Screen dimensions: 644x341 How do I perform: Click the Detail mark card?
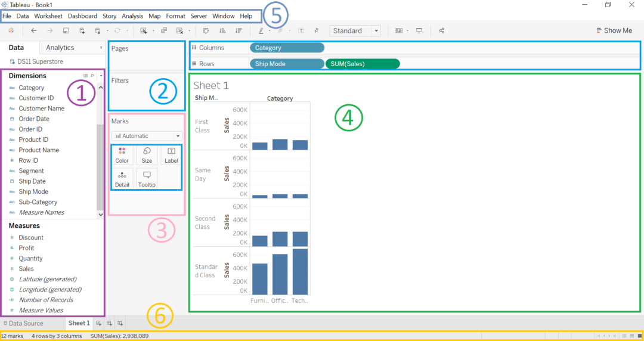pyautogui.click(x=122, y=179)
